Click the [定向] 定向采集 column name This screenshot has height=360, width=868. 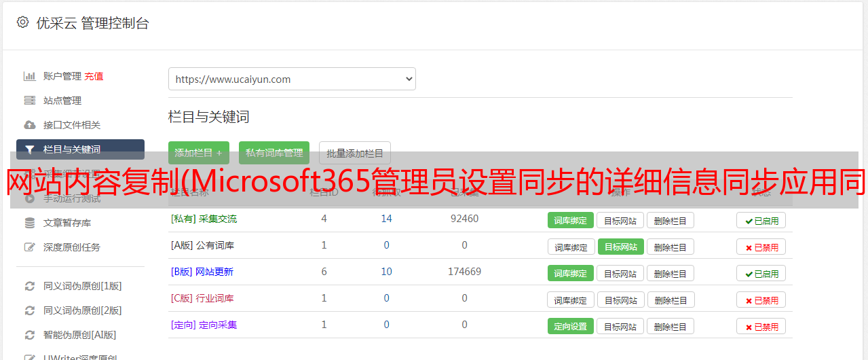tap(204, 325)
